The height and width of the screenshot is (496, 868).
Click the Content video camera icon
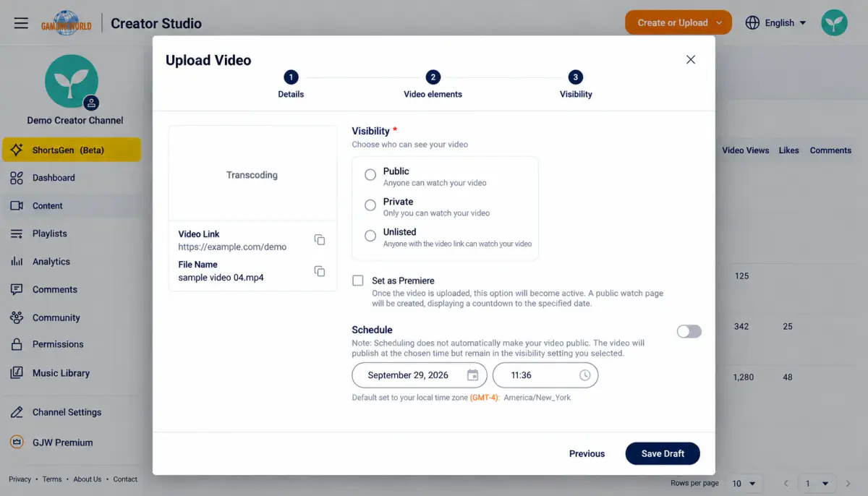pyautogui.click(x=17, y=206)
